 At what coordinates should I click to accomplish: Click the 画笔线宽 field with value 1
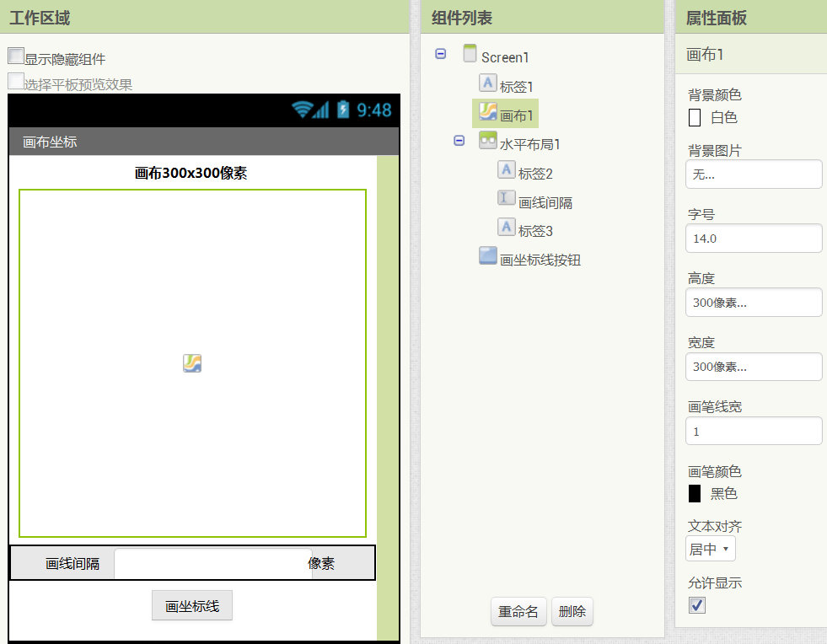(754, 431)
